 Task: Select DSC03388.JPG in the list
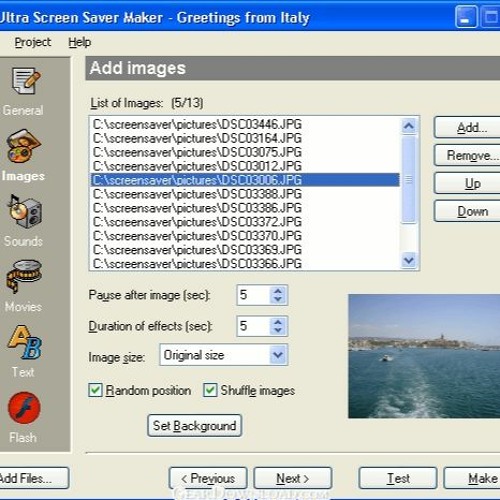click(245, 194)
